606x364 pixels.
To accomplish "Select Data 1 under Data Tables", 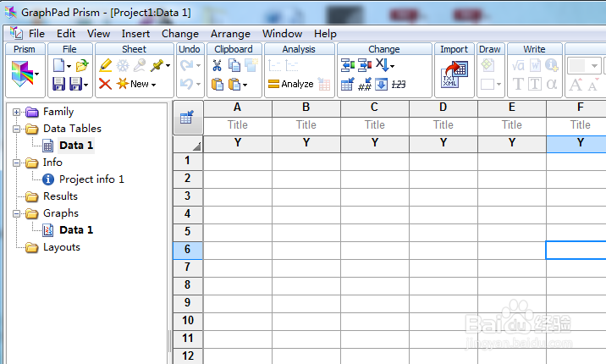I will coord(76,146).
